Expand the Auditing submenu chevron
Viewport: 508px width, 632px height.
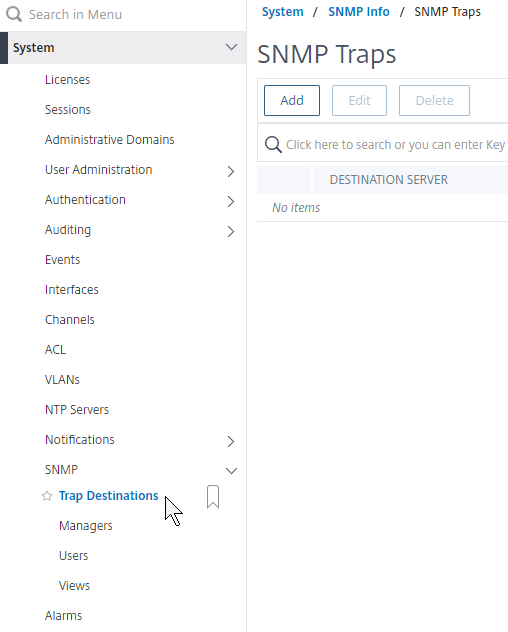coord(231,231)
